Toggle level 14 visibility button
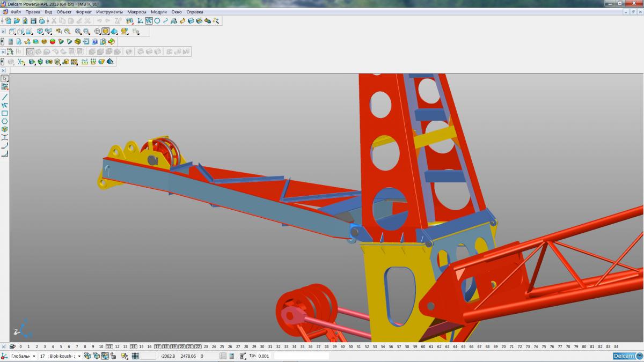The image size is (644, 362). pos(134,346)
